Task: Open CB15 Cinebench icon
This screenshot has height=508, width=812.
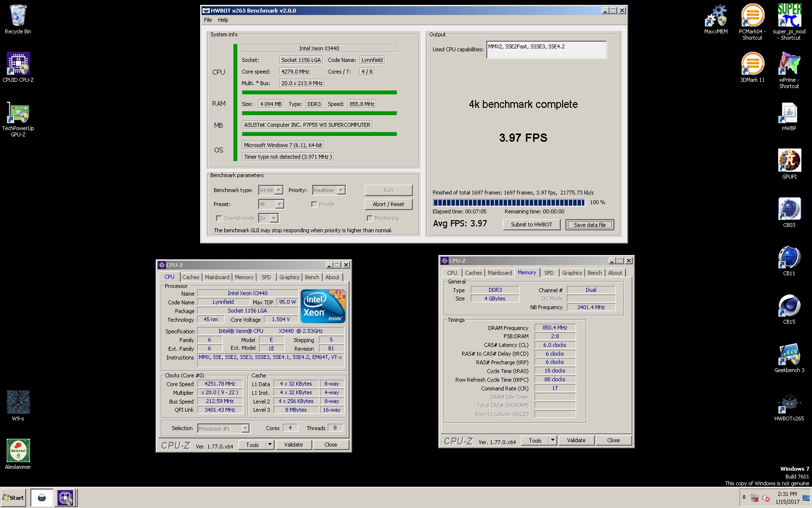Action: point(789,310)
